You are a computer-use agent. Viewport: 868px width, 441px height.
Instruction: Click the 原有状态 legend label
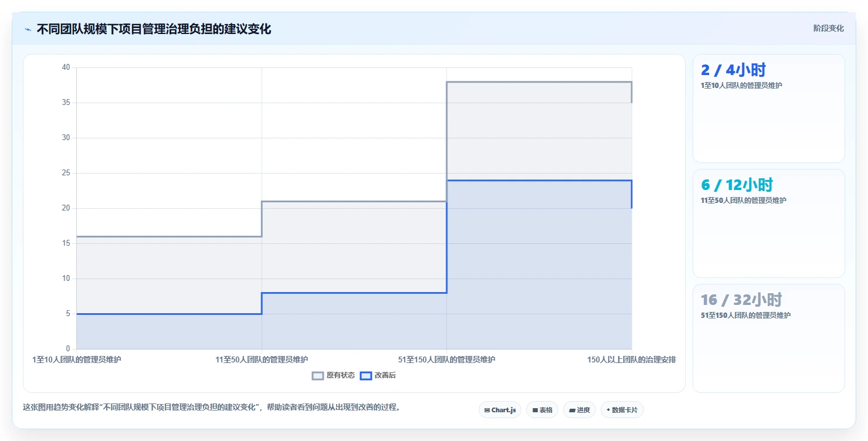(341, 375)
